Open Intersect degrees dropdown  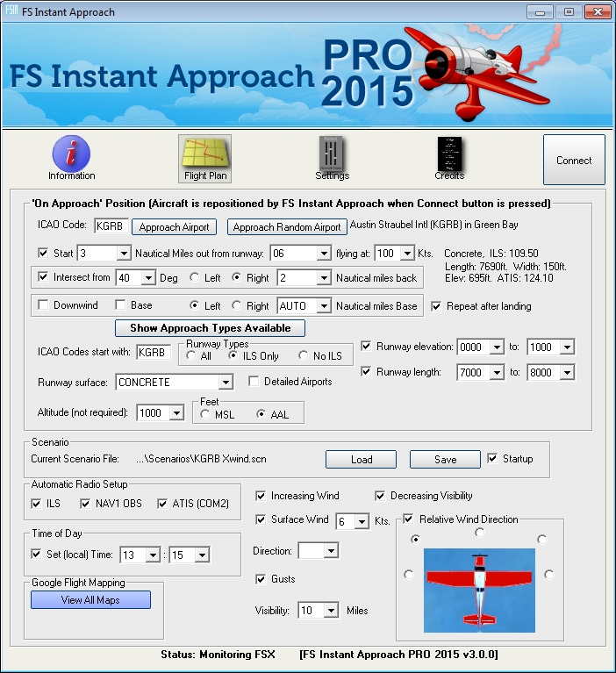(148, 278)
